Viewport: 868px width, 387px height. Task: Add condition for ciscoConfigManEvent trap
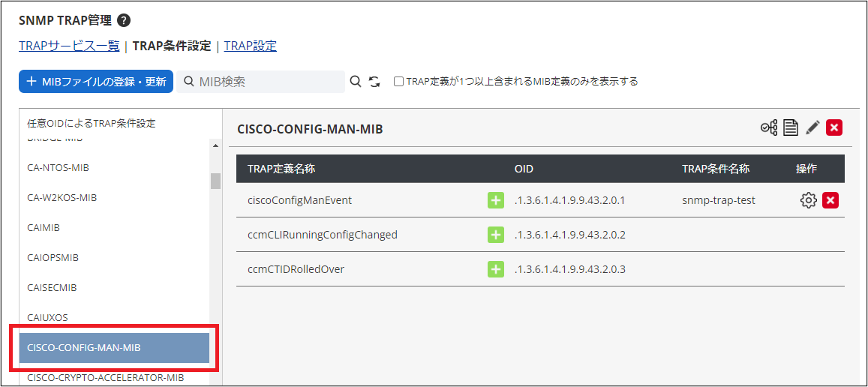[496, 200]
